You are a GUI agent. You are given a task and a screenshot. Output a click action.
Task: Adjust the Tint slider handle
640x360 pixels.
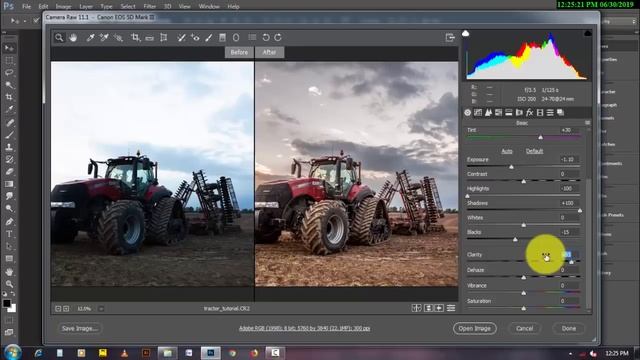point(540,138)
